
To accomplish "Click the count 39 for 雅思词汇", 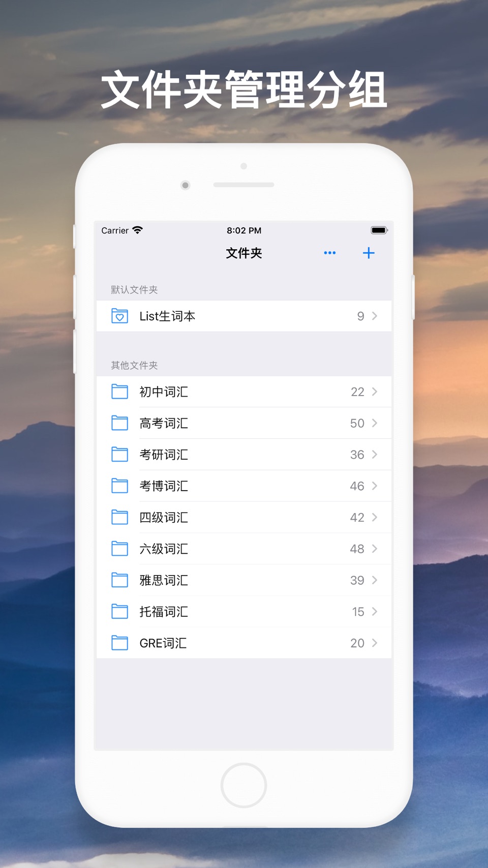I will (x=357, y=581).
